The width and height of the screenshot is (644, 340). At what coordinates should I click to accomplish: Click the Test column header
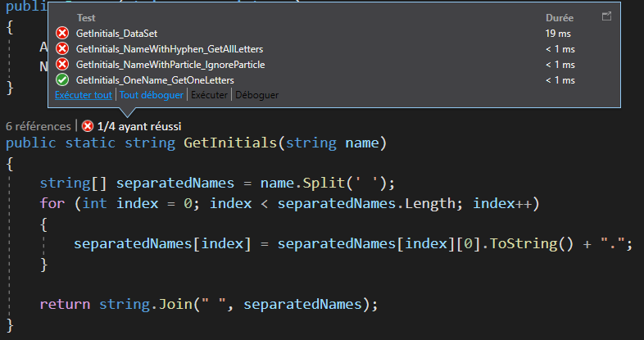(x=86, y=18)
